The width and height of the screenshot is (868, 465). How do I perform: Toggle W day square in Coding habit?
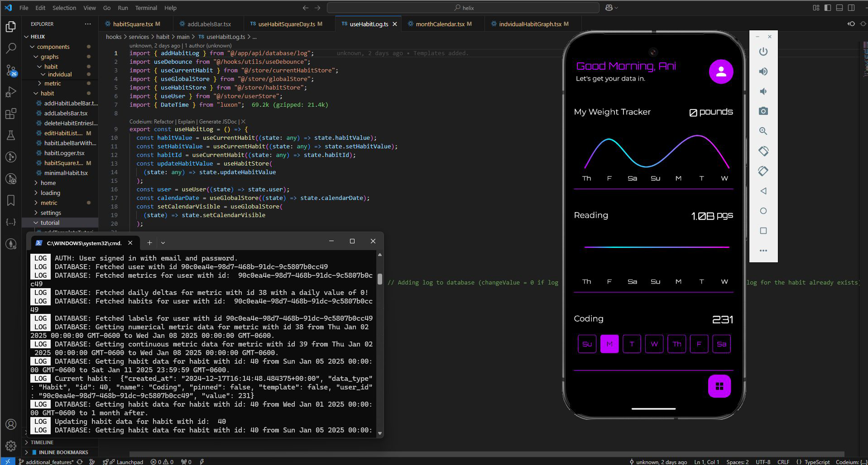pos(654,344)
